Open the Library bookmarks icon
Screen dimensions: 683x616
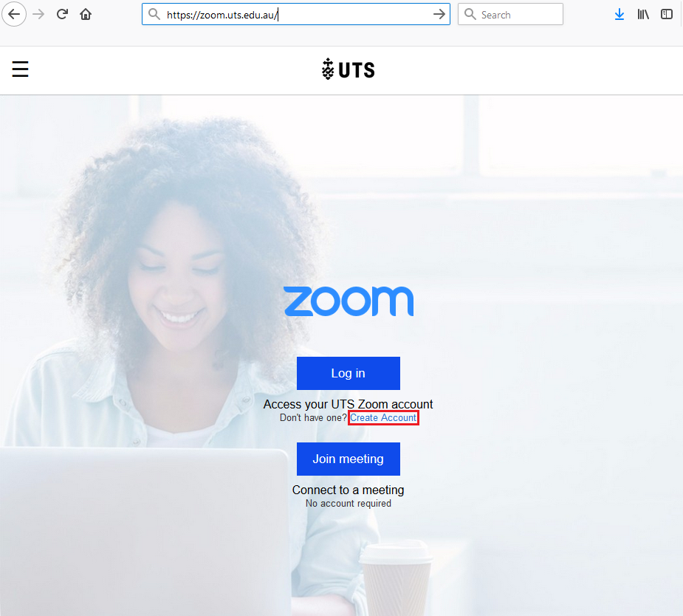coord(643,14)
